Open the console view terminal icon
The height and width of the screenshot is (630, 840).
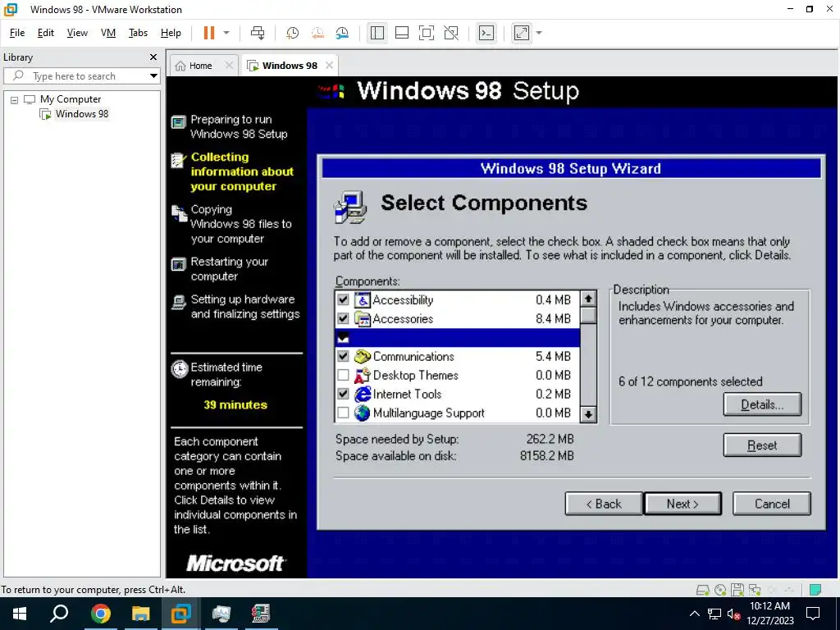pos(486,33)
